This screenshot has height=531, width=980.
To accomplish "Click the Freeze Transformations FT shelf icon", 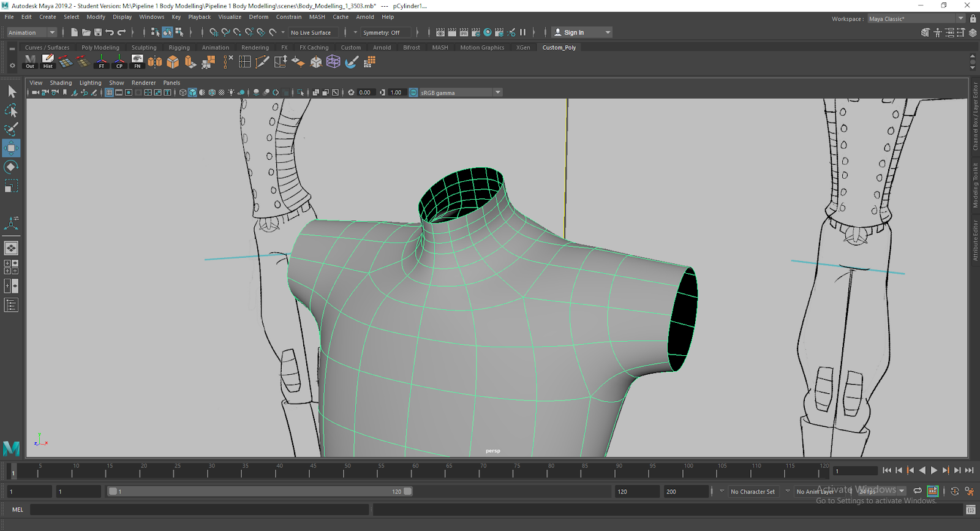I will pos(102,61).
